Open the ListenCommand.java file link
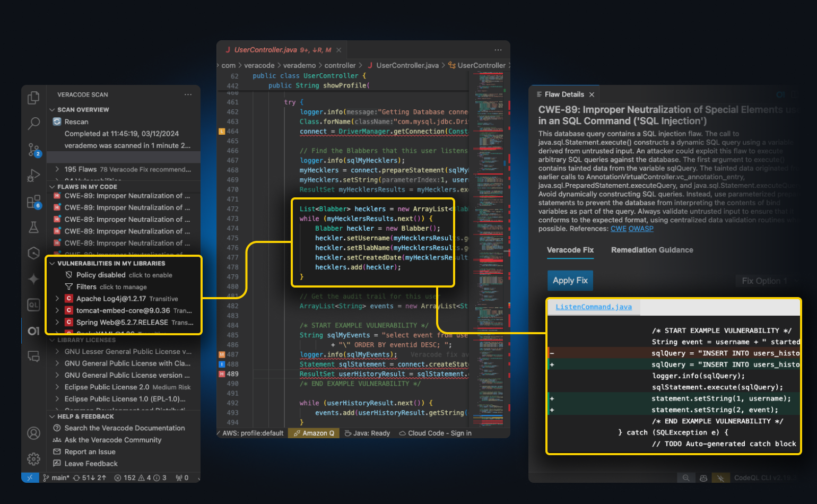817x504 pixels. click(594, 307)
